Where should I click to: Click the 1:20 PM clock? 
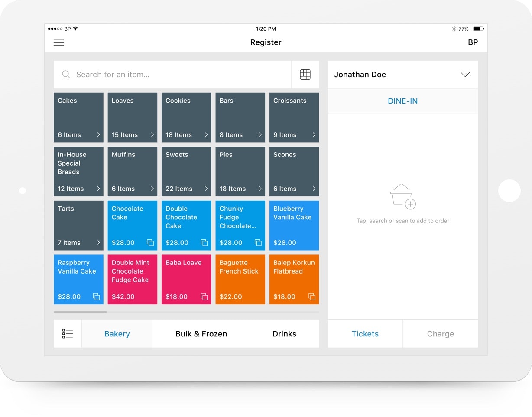266,29
